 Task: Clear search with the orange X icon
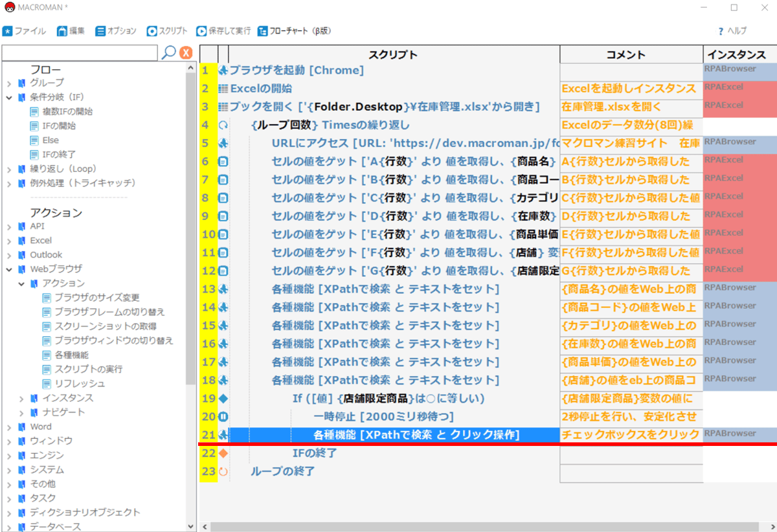click(186, 52)
